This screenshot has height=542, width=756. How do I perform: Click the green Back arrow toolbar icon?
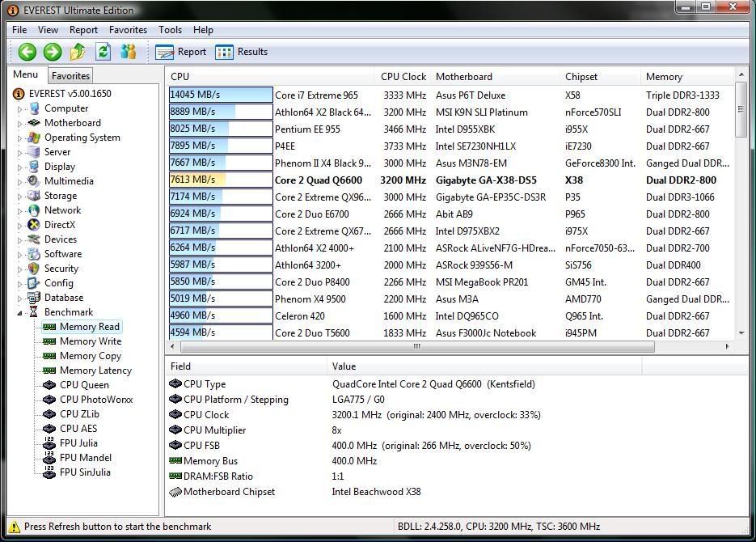coord(27,52)
